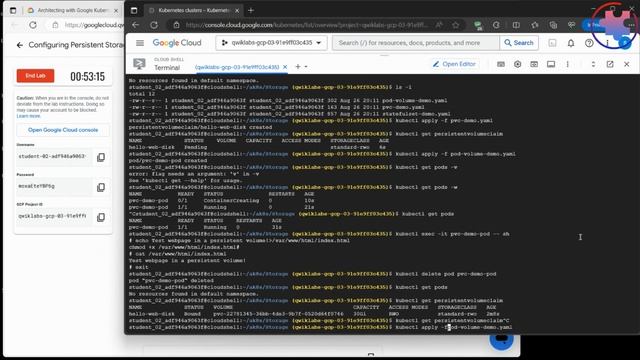Open a new tab in console browser window
This screenshot has height=360, width=640.
pyautogui.click(x=251, y=11)
